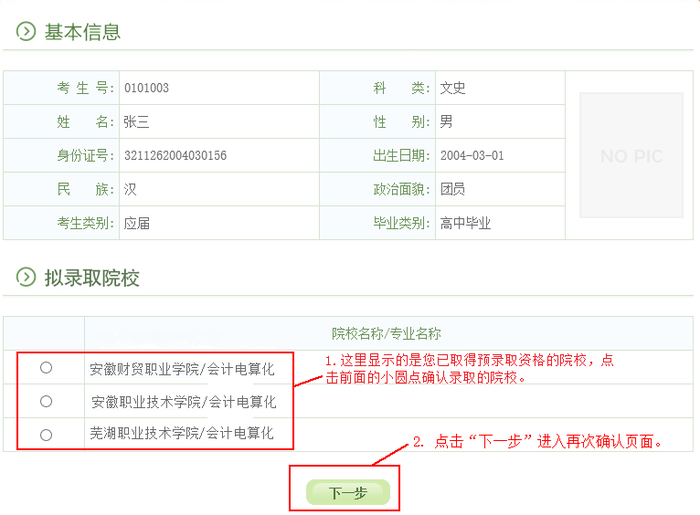The height and width of the screenshot is (515, 700).
Task: Click the 考生号 field label
Action: (86, 88)
